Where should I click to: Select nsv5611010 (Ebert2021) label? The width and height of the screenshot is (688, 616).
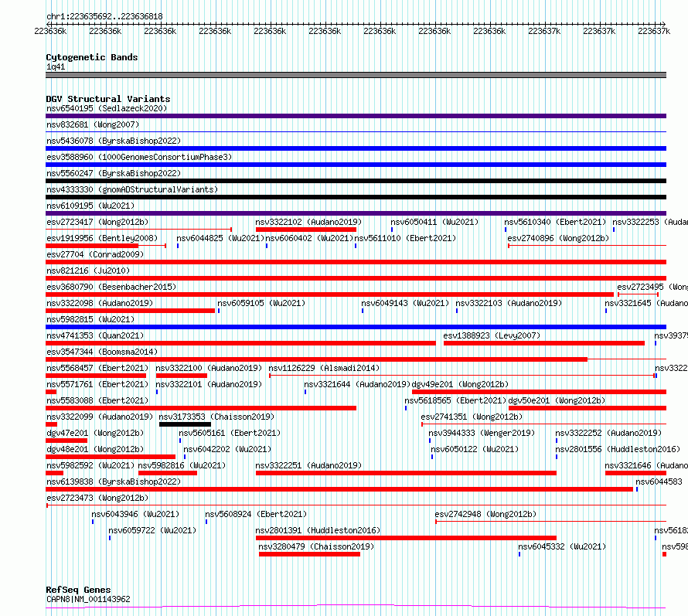pyautogui.click(x=405, y=238)
